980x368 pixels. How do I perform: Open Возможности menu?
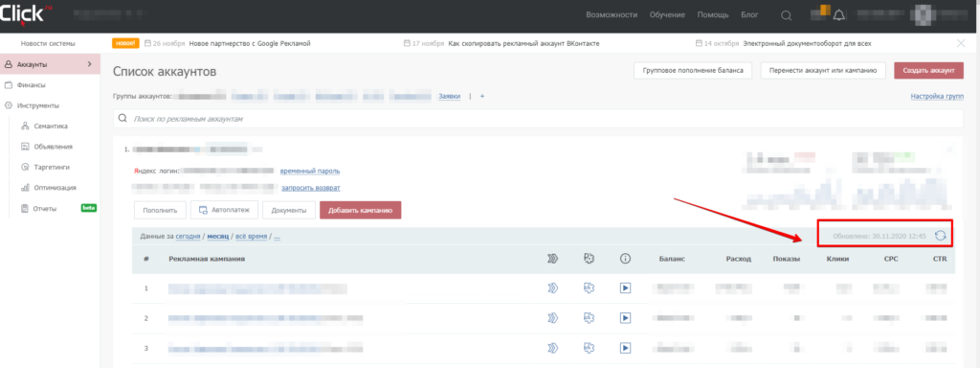click(x=612, y=15)
